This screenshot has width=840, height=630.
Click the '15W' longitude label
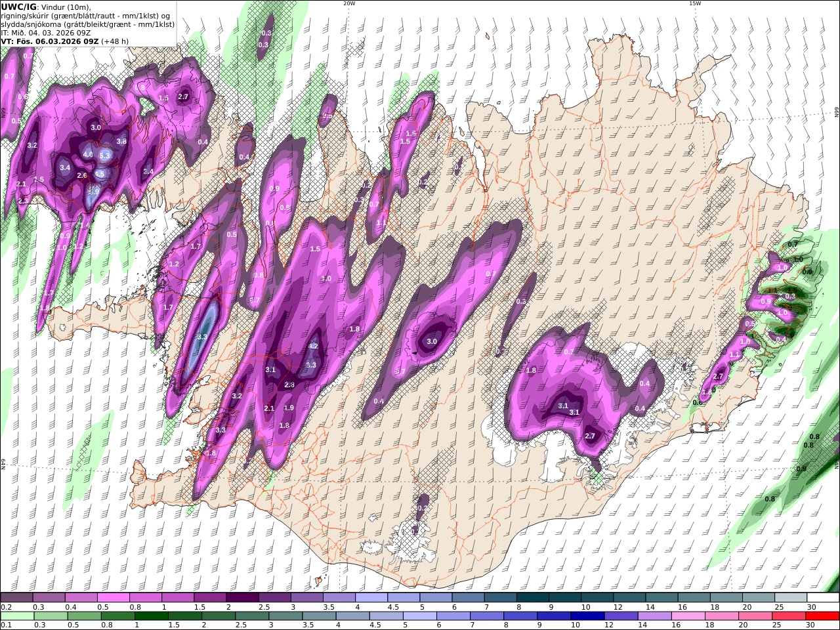tap(694, 3)
